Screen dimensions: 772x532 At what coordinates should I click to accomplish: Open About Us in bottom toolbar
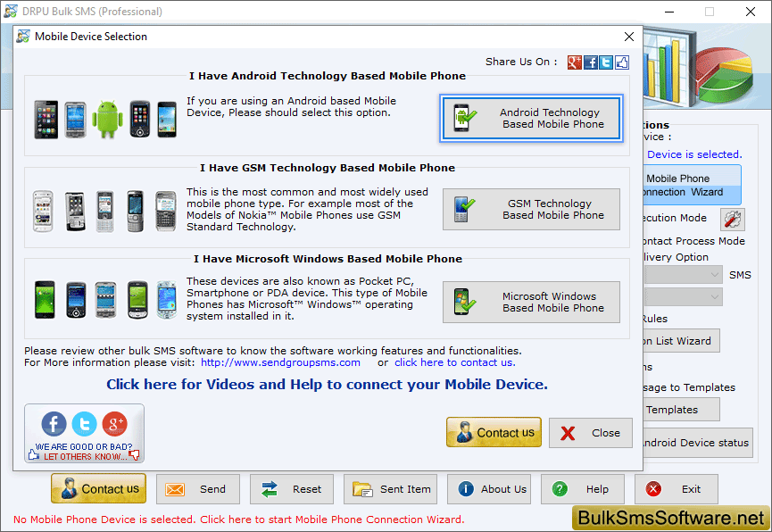pos(489,489)
